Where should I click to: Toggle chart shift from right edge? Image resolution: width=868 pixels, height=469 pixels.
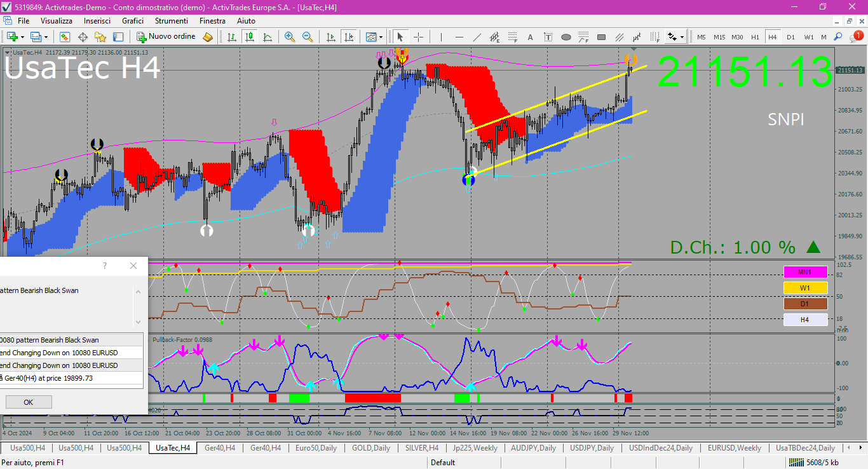coord(348,37)
